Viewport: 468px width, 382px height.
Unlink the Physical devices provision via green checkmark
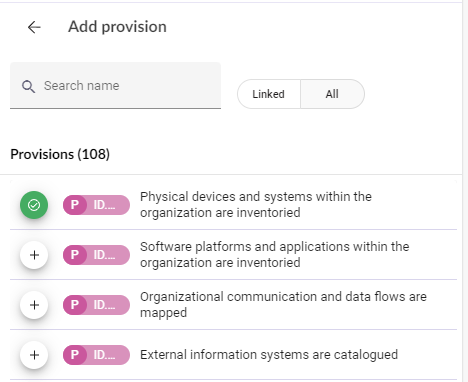tap(34, 205)
